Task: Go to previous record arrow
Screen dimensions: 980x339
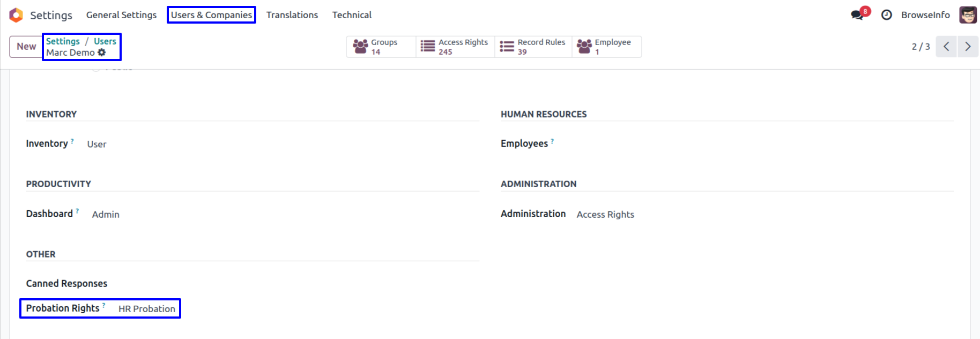Action: pyautogui.click(x=946, y=47)
